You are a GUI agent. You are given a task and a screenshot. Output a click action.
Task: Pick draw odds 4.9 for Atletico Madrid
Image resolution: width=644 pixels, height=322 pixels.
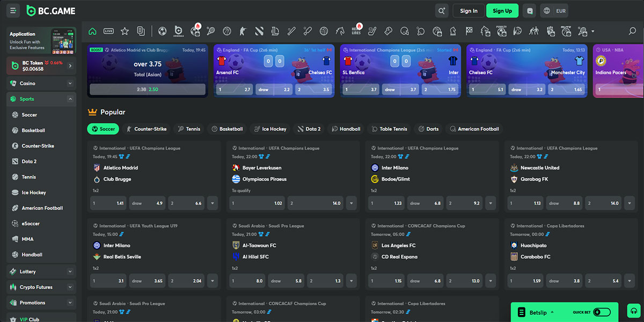148,203
